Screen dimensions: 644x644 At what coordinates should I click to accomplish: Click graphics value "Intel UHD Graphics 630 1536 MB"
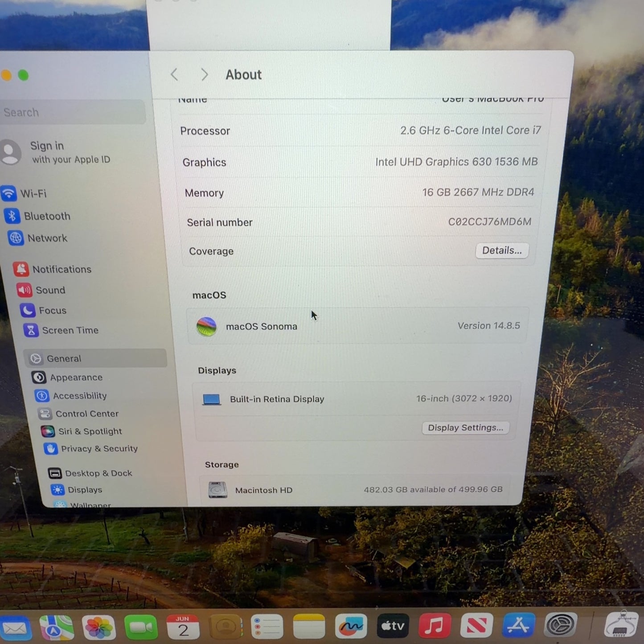point(456,161)
